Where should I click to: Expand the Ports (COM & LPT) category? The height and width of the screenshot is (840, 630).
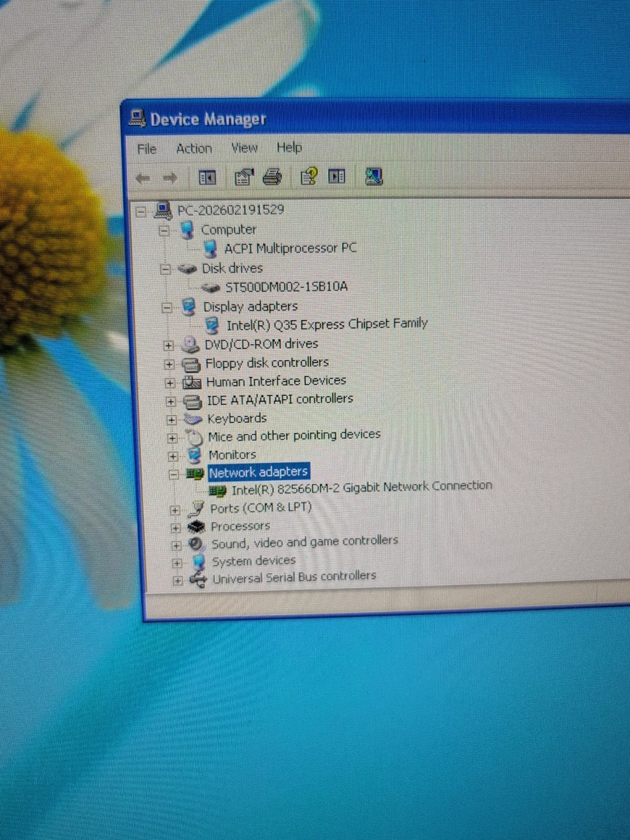[x=175, y=510]
